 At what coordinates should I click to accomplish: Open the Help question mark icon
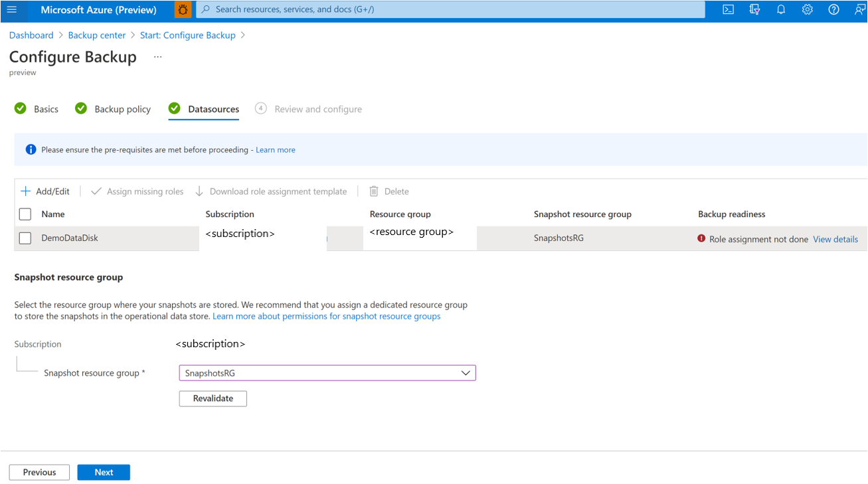click(x=833, y=10)
